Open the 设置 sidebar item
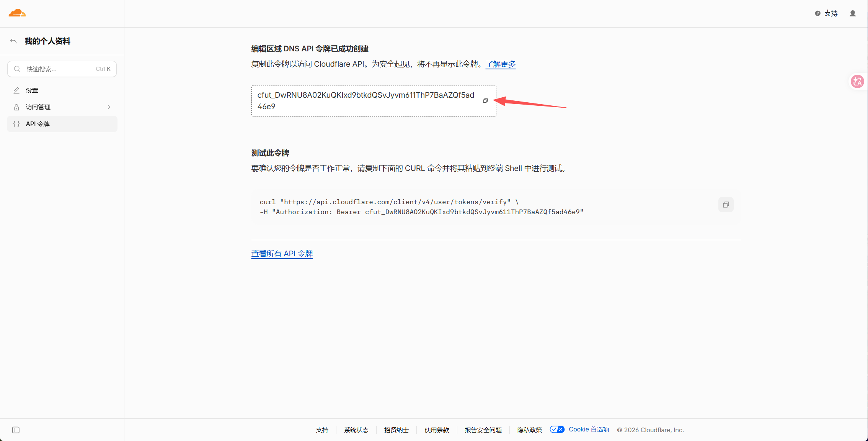 [x=62, y=90]
